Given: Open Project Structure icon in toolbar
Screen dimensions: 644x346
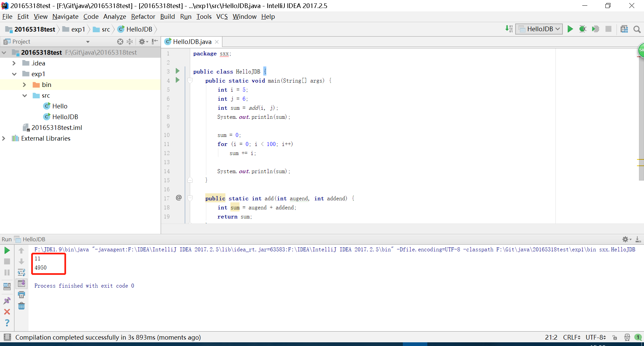Looking at the screenshot, I should tap(624, 29).
